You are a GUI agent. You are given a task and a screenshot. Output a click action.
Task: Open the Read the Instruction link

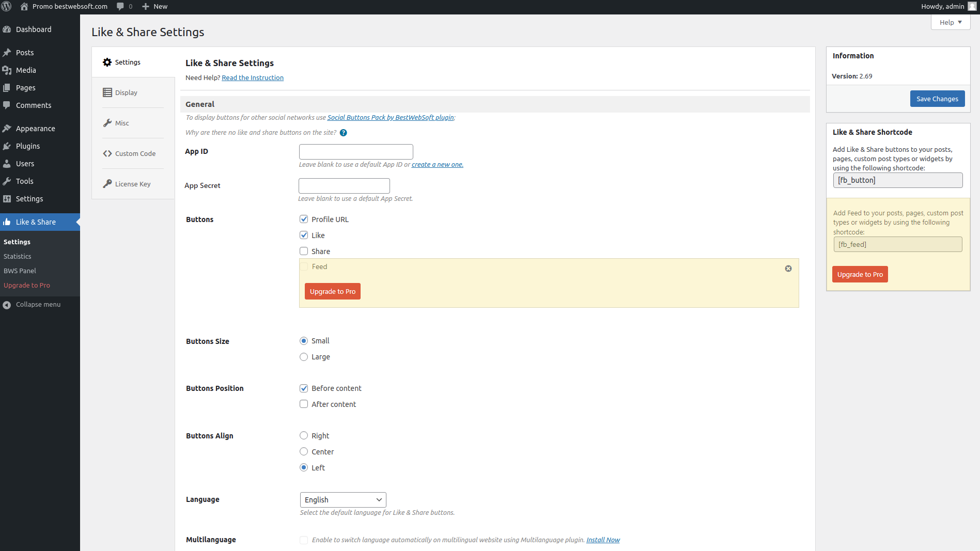pos(253,78)
